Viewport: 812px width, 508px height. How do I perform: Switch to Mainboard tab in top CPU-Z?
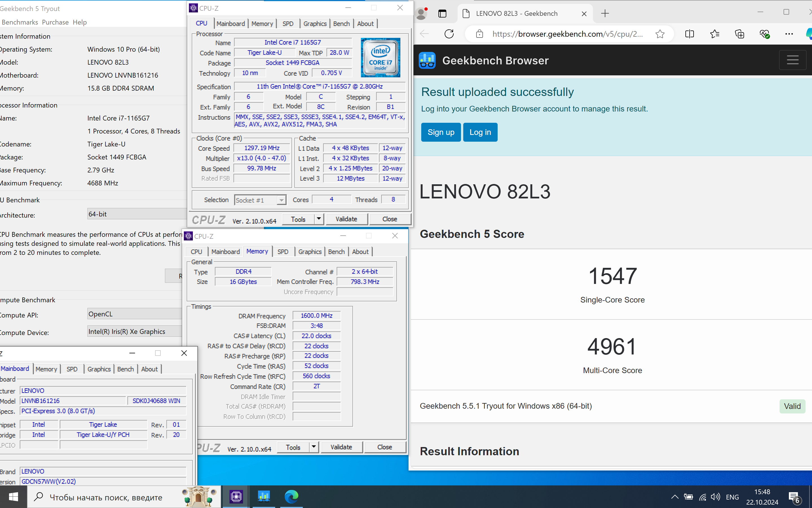[x=231, y=23]
